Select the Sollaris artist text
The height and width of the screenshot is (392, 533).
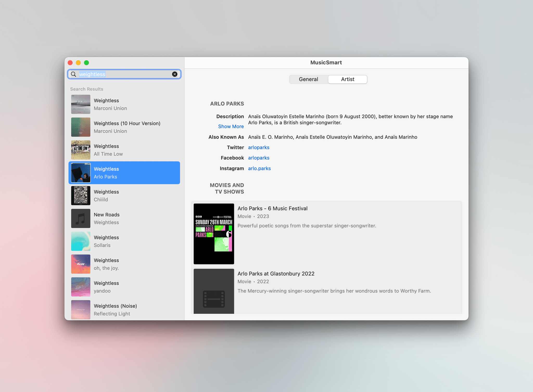pyautogui.click(x=102, y=245)
